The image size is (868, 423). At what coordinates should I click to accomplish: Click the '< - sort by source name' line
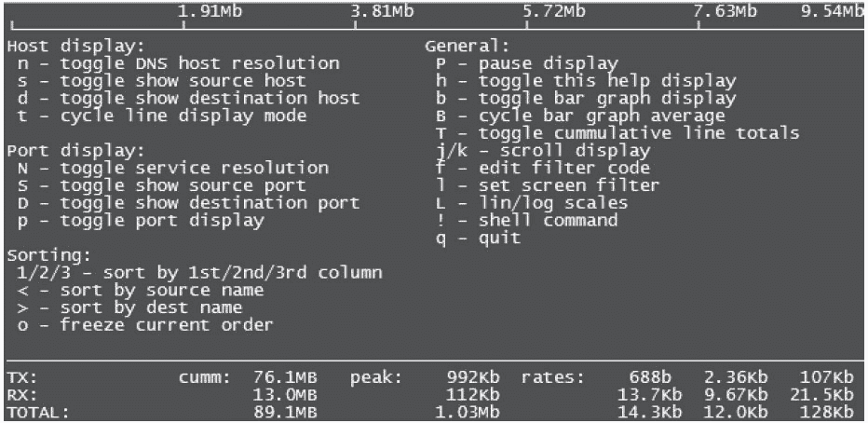click(141, 291)
